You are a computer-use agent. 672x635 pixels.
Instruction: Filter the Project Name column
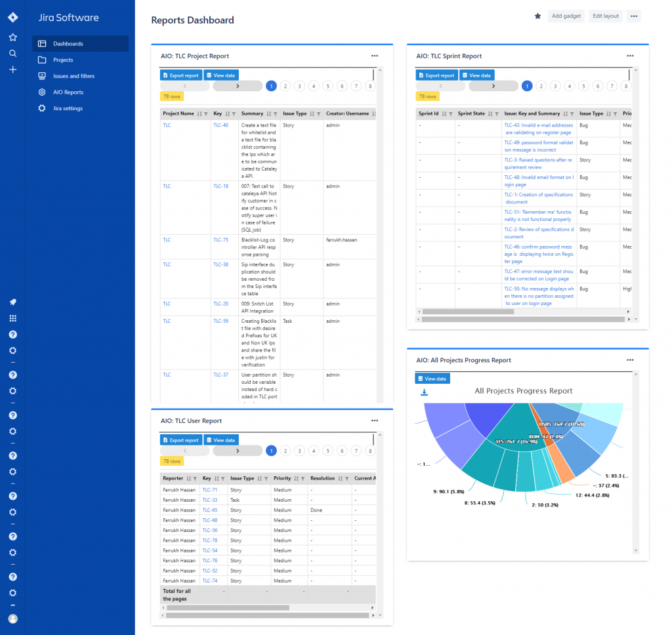pos(206,113)
